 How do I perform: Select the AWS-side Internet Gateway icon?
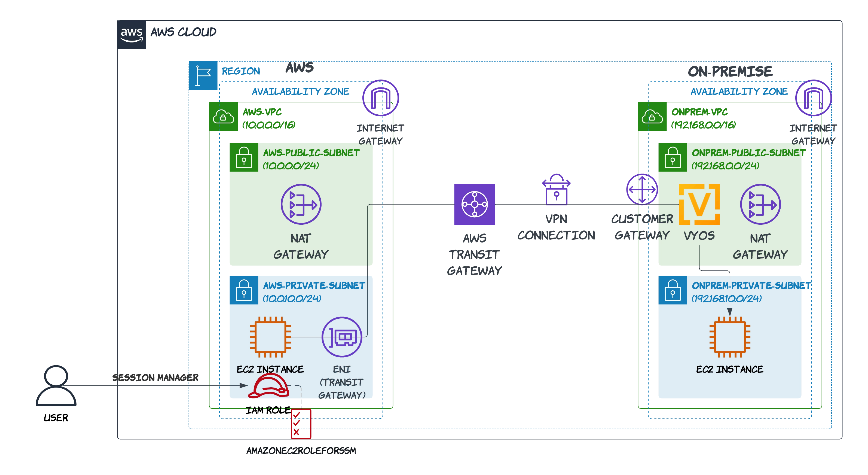[x=380, y=98]
